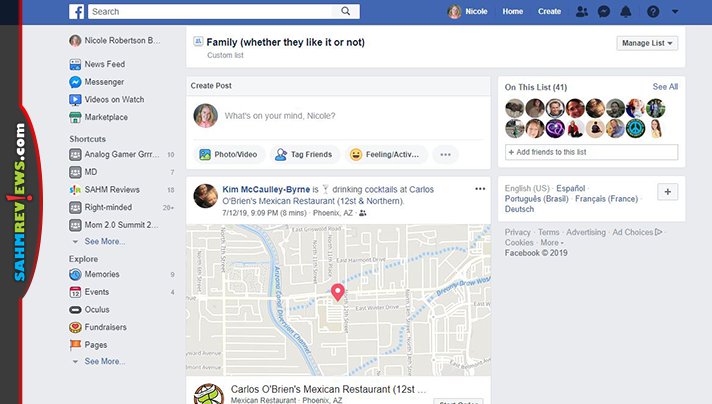
Task: Open Oculus in Explore
Action: pyautogui.click(x=89, y=310)
